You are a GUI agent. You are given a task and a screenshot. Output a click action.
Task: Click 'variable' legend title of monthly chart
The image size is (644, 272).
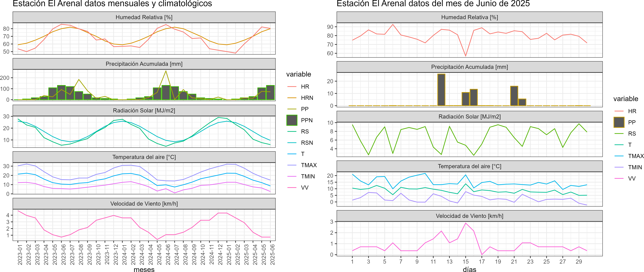click(299, 74)
